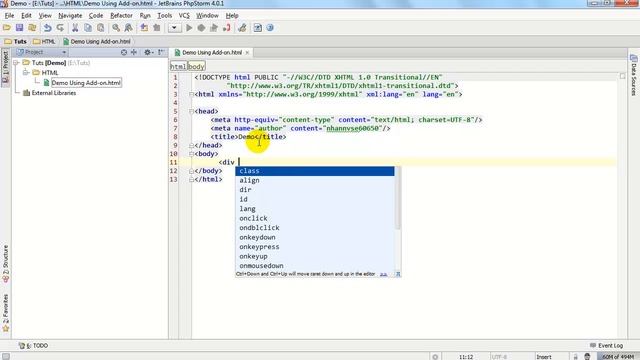Close the Demo Using Add-on.html editor tab
640x360 pixels.
[x=247, y=53]
